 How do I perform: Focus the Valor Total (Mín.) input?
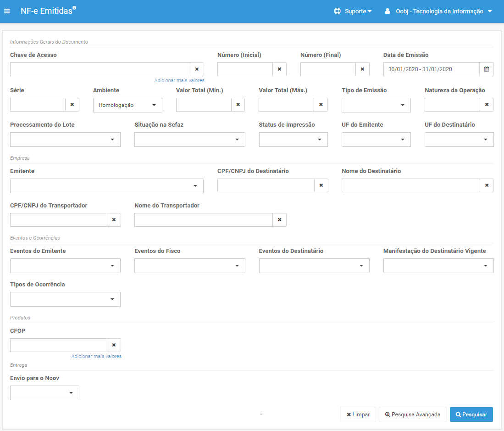pos(204,105)
